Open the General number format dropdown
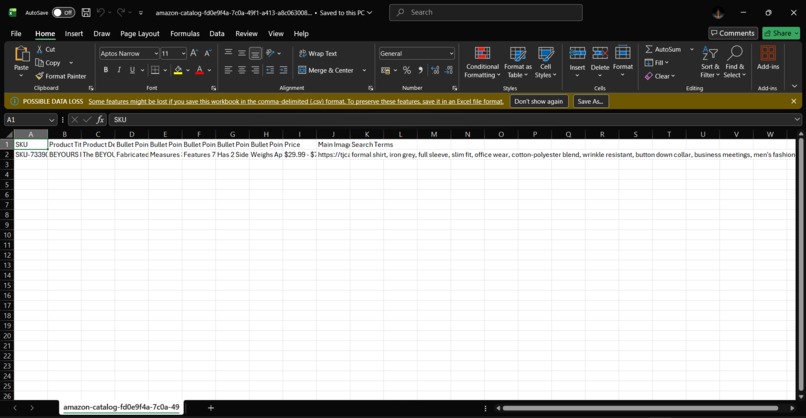Viewport: 806px width, 418px height. 451,53
